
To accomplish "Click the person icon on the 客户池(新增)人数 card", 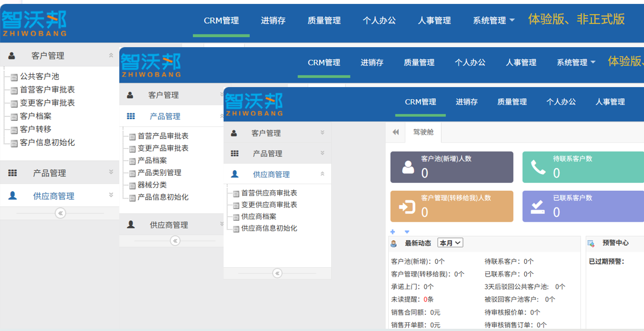I will pos(408,167).
